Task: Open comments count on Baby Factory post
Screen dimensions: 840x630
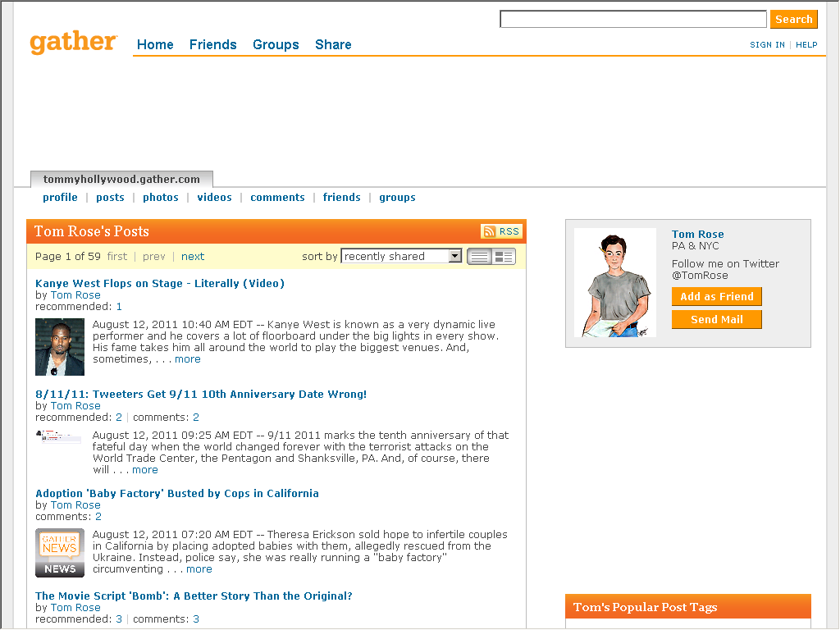Action: click(x=98, y=517)
